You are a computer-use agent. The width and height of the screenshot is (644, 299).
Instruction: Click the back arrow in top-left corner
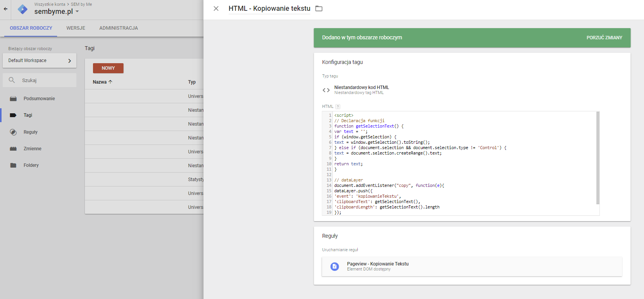click(5, 9)
